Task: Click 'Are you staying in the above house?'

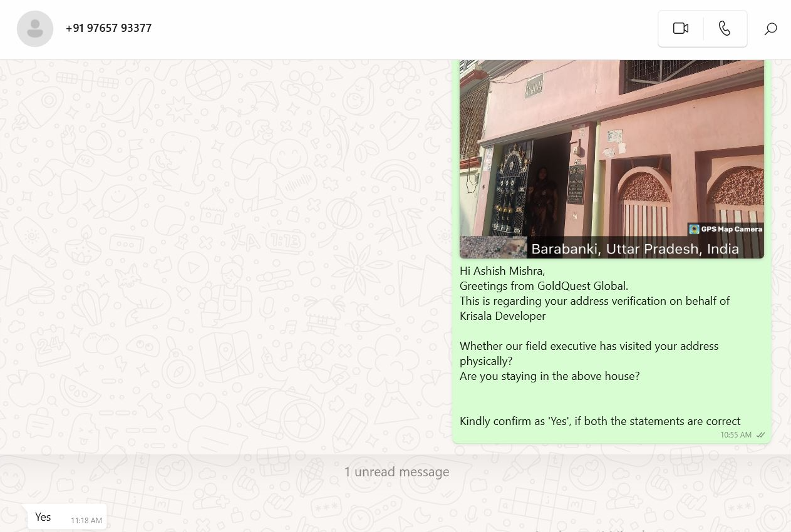Action: [x=549, y=376]
